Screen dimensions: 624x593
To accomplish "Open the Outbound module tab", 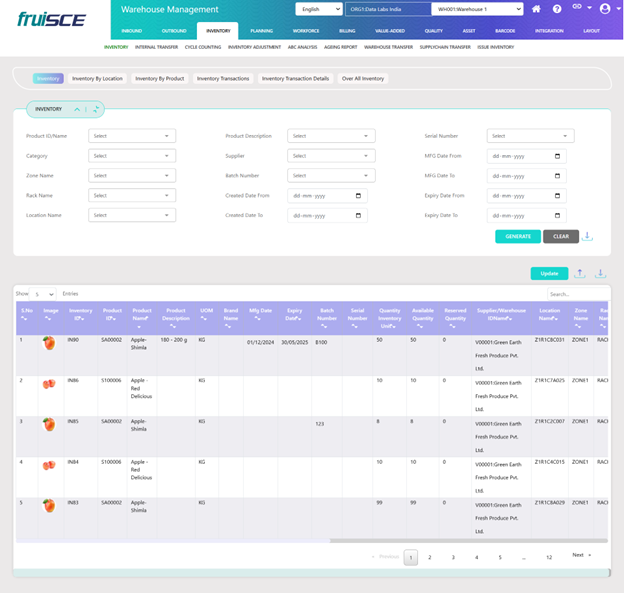I will [x=174, y=31].
